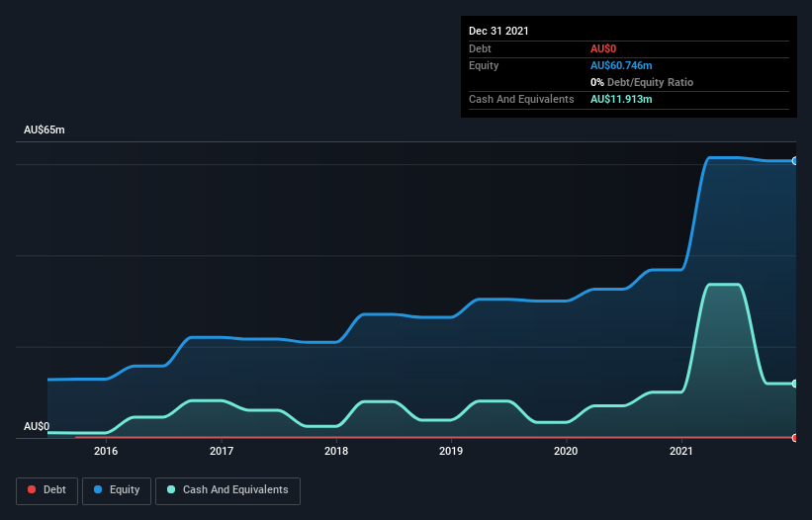The height and width of the screenshot is (520, 812).
Task: Select the 2019 axis label
Action: click(x=451, y=451)
